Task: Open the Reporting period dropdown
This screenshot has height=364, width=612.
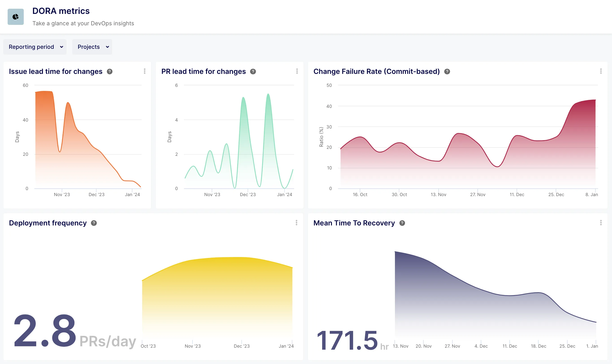Action: 34,47
